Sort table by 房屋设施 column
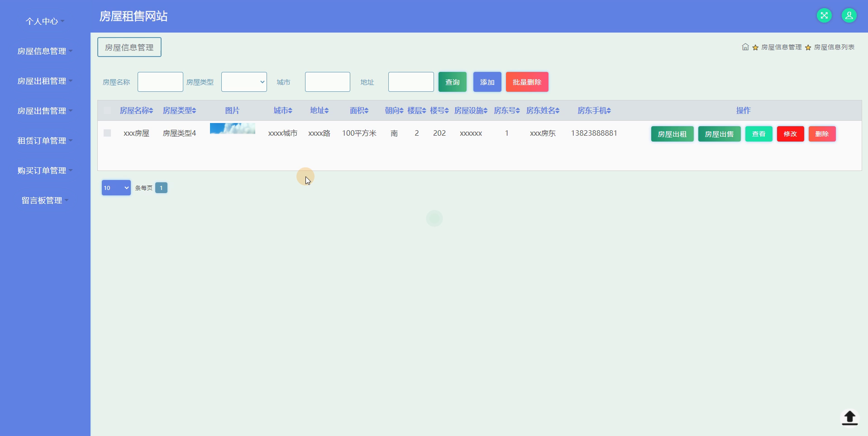The image size is (868, 436). 471,110
